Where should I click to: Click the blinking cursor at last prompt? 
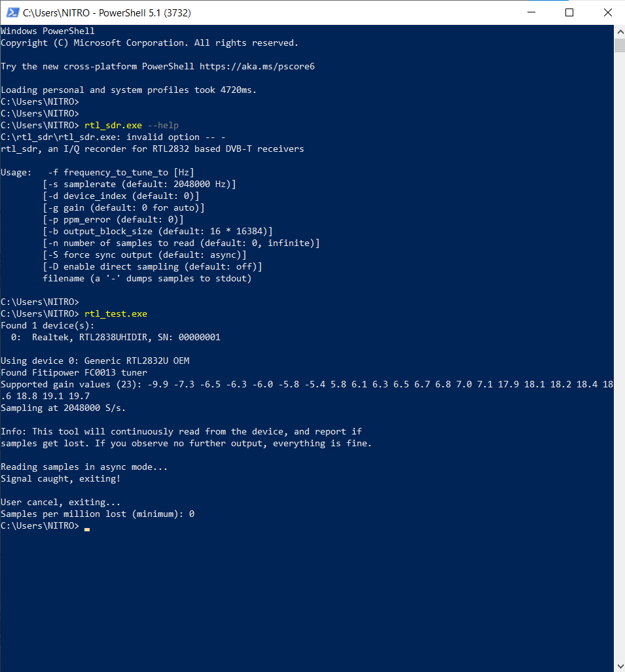click(x=87, y=529)
